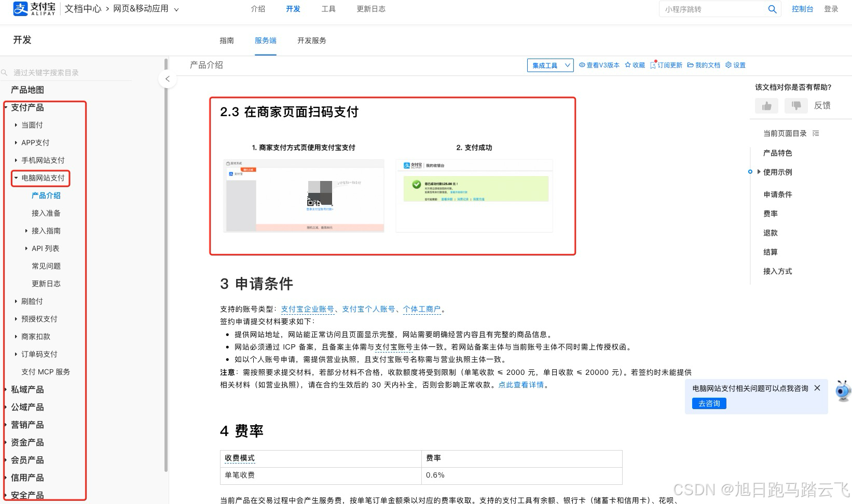Click the robot assistant mascot icon
The height and width of the screenshot is (504, 852).
tap(843, 390)
